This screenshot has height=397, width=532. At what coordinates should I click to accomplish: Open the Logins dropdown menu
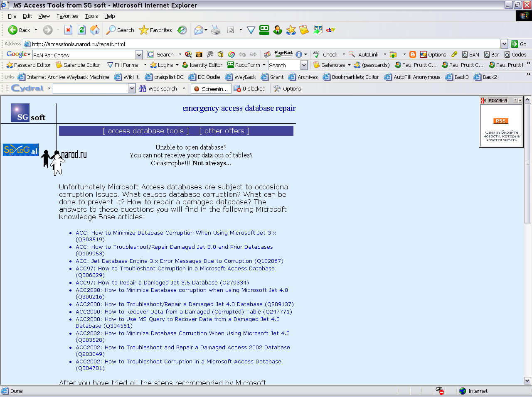(164, 65)
